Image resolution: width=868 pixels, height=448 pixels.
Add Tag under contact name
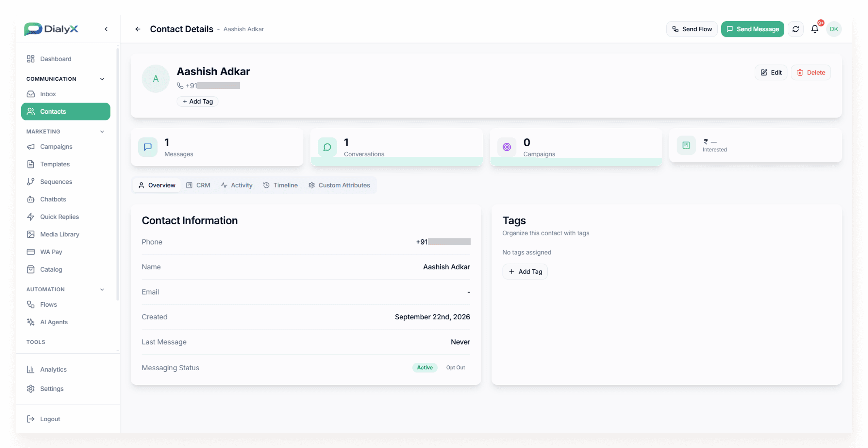coord(197,101)
